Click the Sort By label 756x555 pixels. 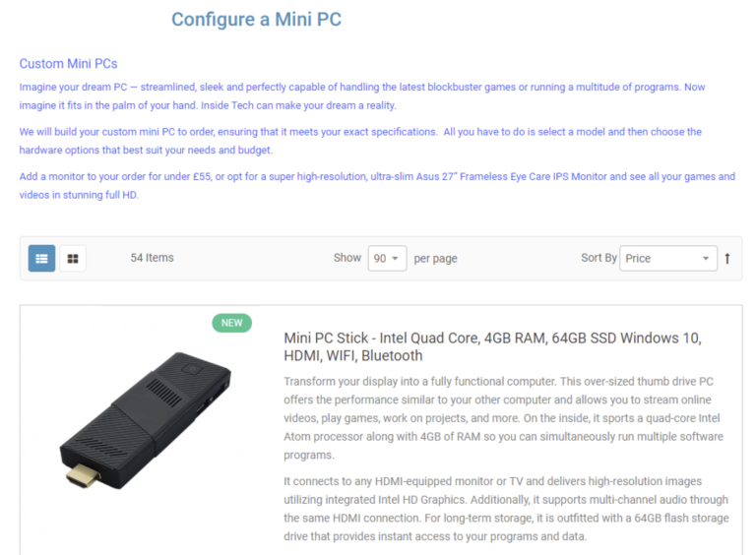tap(598, 258)
